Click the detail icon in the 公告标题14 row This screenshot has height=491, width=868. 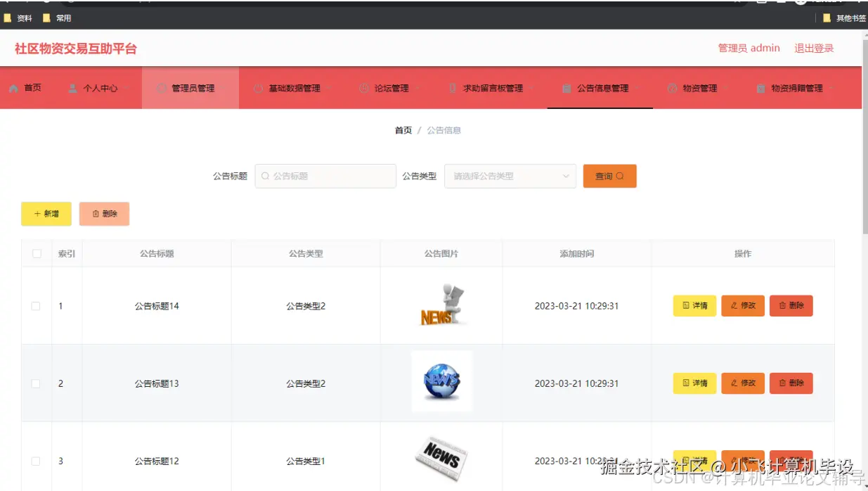coord(686,305)
